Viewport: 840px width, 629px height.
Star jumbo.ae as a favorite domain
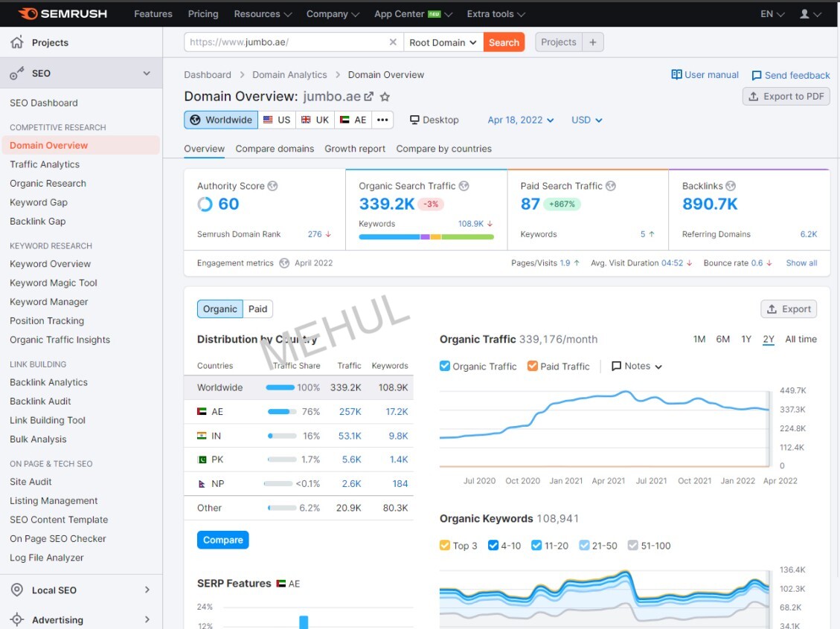tap(384, 97)
